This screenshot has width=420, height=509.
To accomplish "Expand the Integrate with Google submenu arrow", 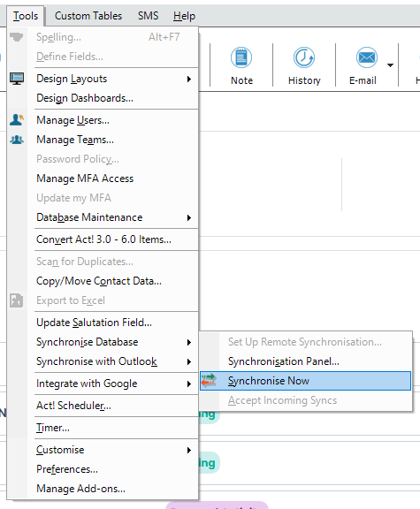I will [189, 384].
